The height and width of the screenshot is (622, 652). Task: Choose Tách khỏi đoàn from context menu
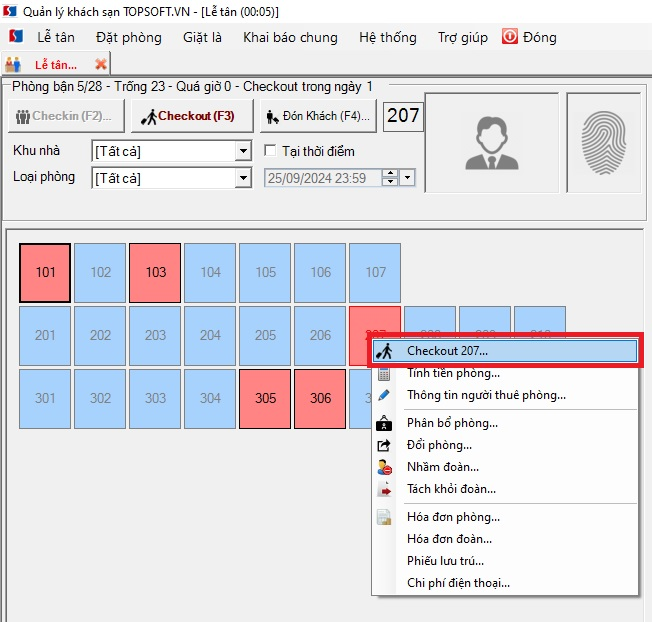coord(504,489)
